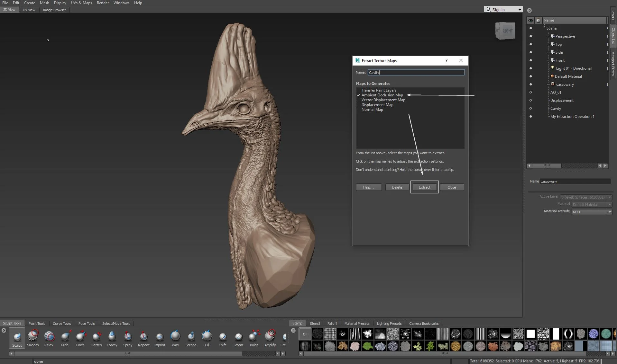The image size is (617, 364).
Task: Open the Sign In dropdown
Action: [520, 10]
